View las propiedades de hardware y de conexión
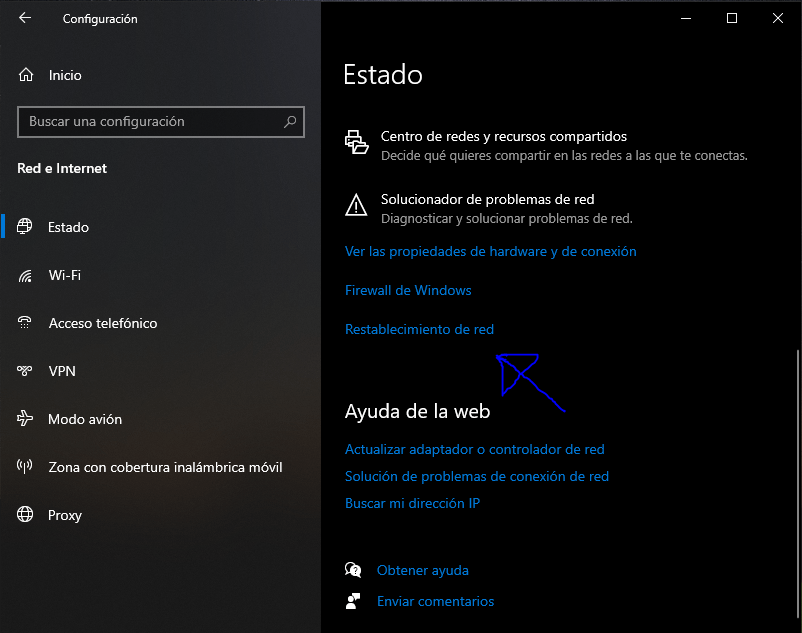The width and height of the screenshot is (802, 633). pos(491,252)
